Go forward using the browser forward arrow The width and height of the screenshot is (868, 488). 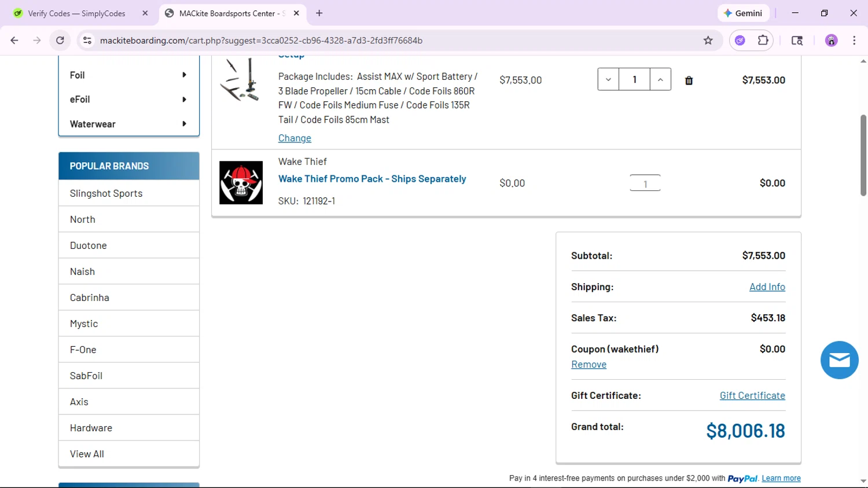(x=37, y=41)
